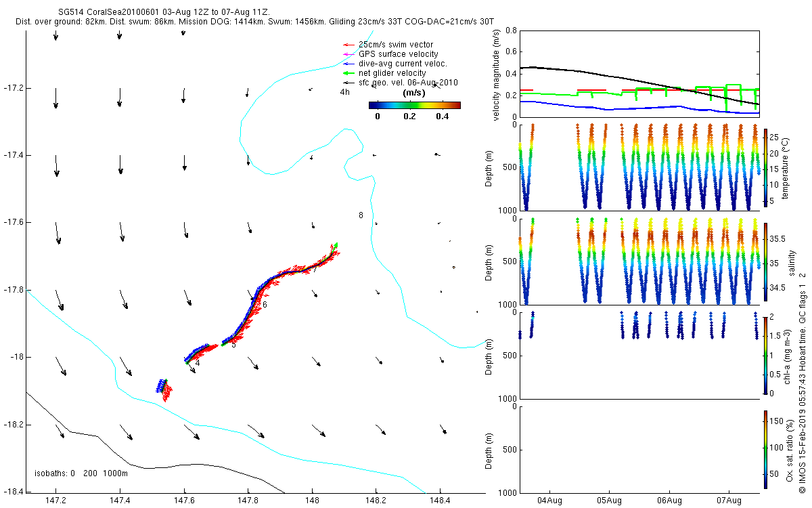Click the 'Ox. sat. ratio (%)' colorbar label
The width and height of the screenshot is (812, 508).
point(790,449)
